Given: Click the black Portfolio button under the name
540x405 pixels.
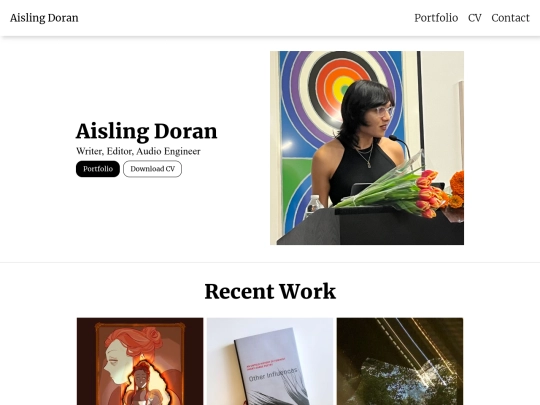Looking at the screenshot, I should click(x=98, y=169).
